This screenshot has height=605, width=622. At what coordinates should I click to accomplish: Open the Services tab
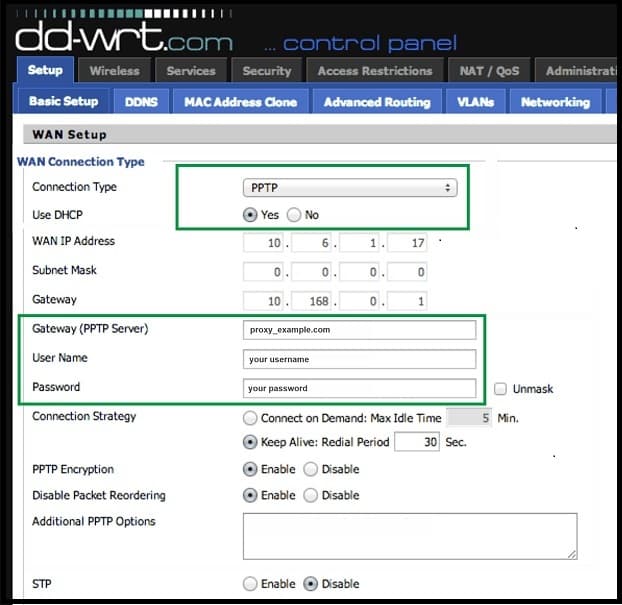(191, 71)
